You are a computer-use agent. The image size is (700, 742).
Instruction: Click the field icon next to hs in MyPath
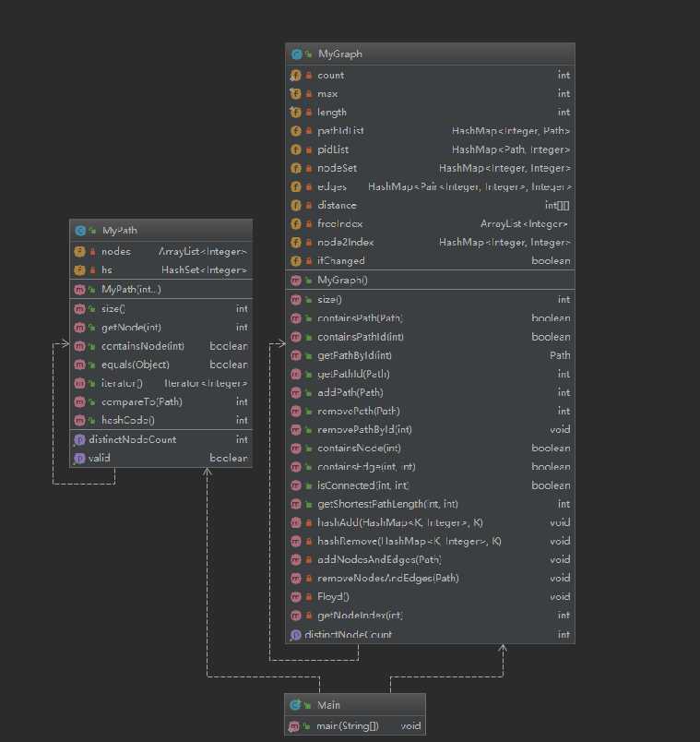[x=79, y=270]
